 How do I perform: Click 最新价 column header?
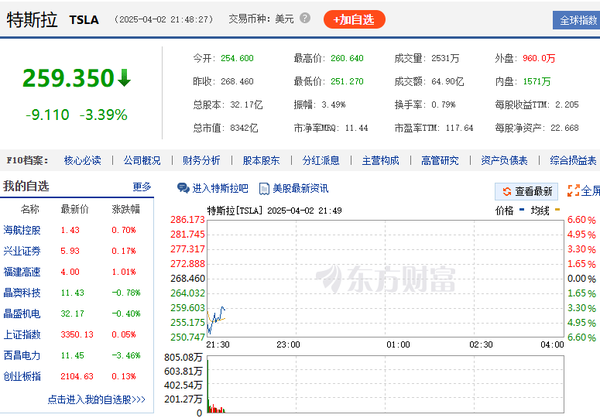point(74,209)
